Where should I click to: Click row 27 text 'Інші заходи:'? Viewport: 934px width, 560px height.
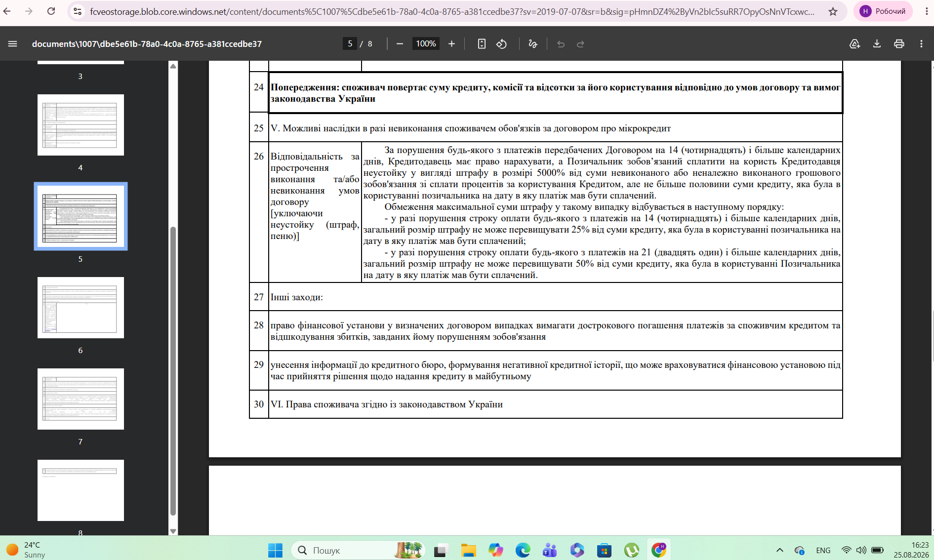tap(297, 297)
